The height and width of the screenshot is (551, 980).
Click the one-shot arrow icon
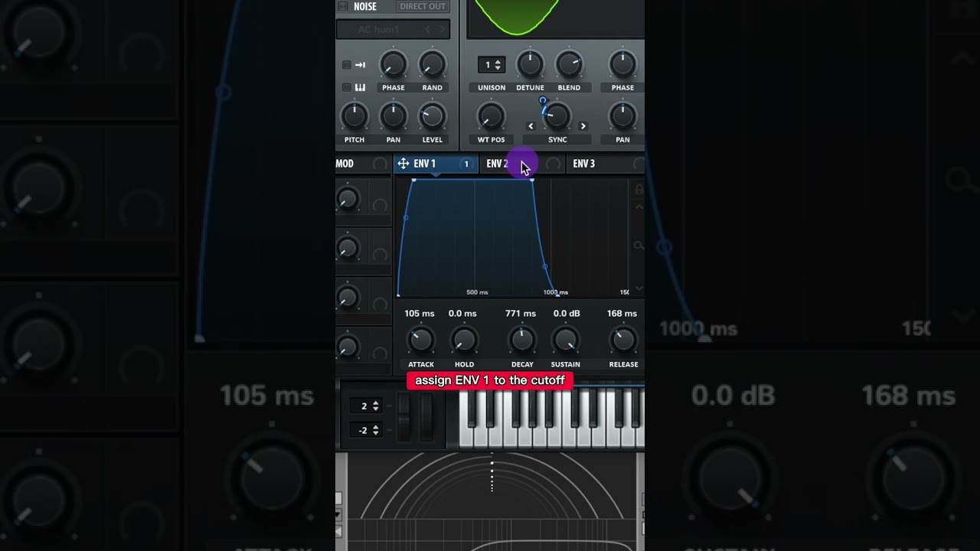point(360,65)
